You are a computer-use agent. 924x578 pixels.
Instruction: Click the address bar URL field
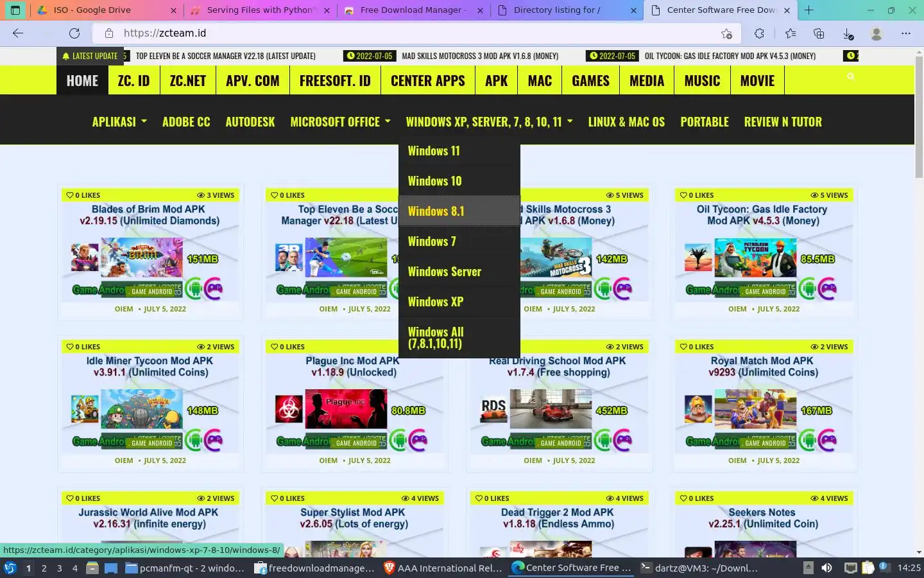pyautogui.click(x=417, y=33)
